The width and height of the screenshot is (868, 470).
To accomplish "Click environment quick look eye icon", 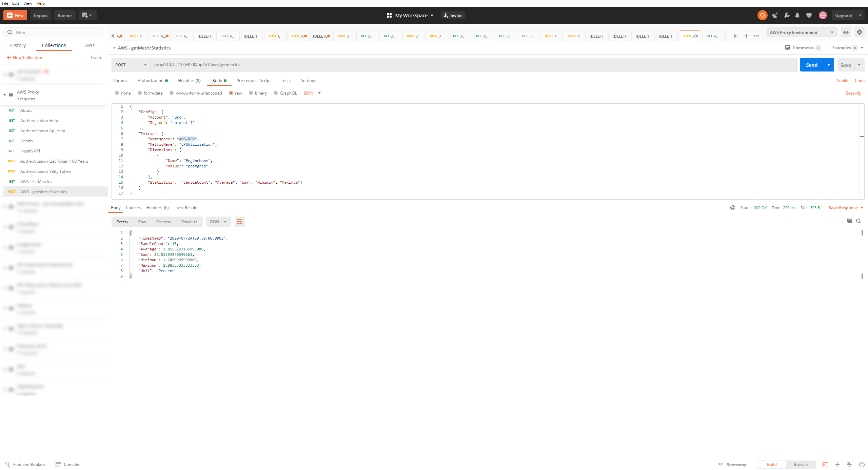I will point(846,32).
